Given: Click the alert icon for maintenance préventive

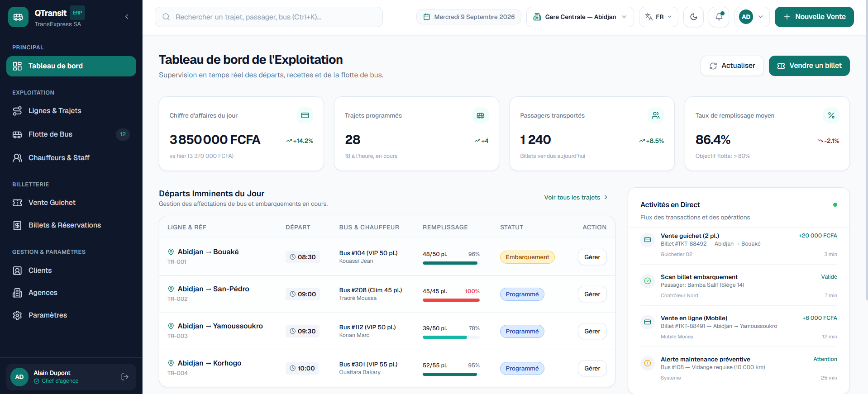Looking at the screenshot, I should tap(648, 363).
